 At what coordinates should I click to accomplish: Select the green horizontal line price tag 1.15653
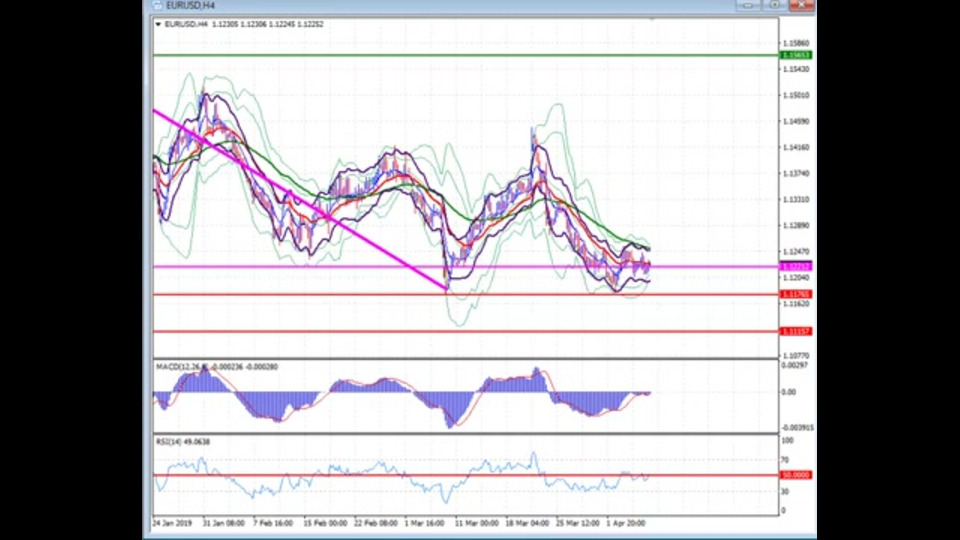coord(795,55)
